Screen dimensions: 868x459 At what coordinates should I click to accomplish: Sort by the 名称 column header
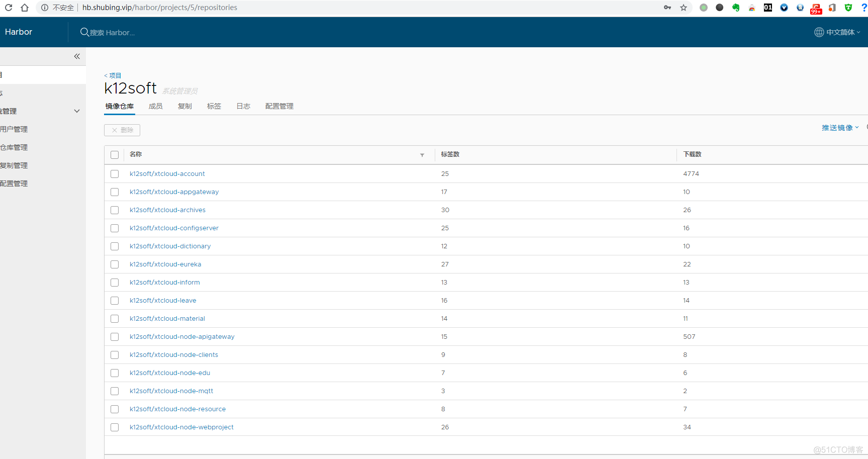click(136, 154)
